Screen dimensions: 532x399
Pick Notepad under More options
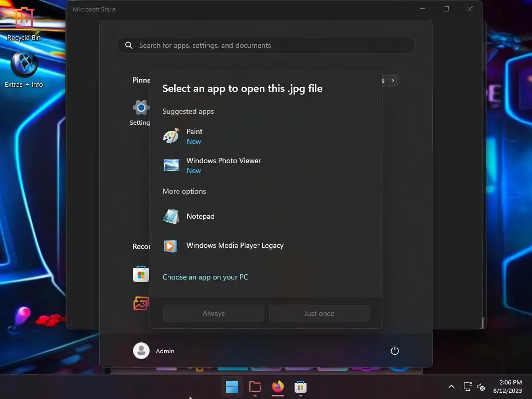click(265, 217)
